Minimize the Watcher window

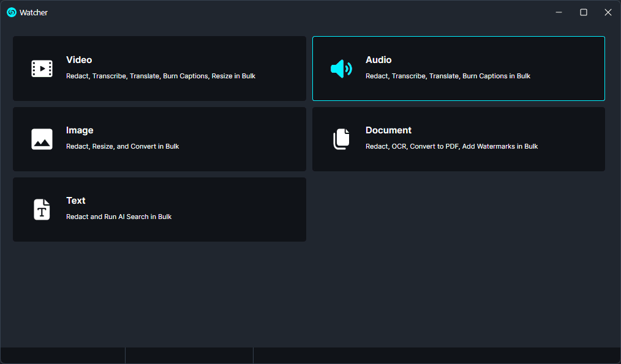(x=559, y=12)
